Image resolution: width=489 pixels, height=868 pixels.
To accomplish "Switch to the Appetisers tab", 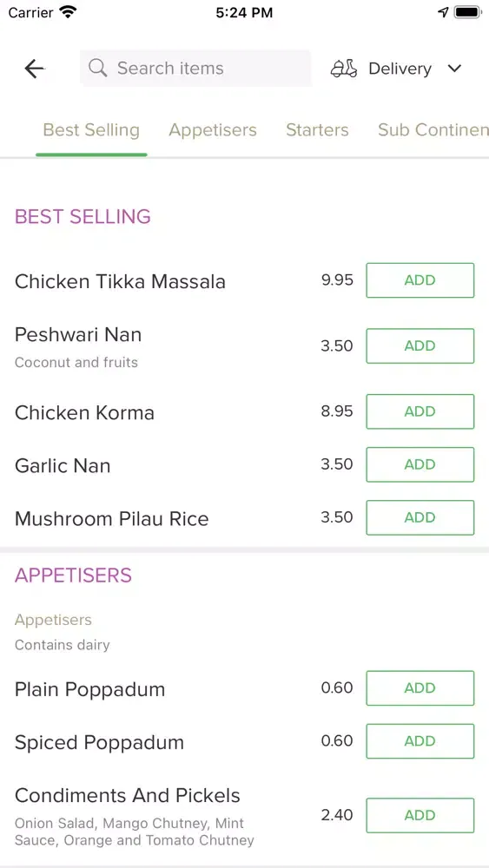I will coord(213,130).
